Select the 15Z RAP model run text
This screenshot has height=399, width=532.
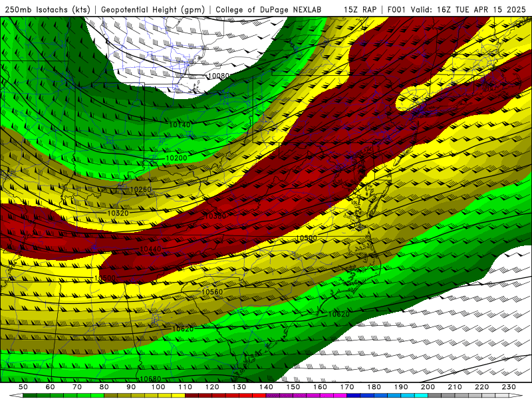(x=360, y=9)
